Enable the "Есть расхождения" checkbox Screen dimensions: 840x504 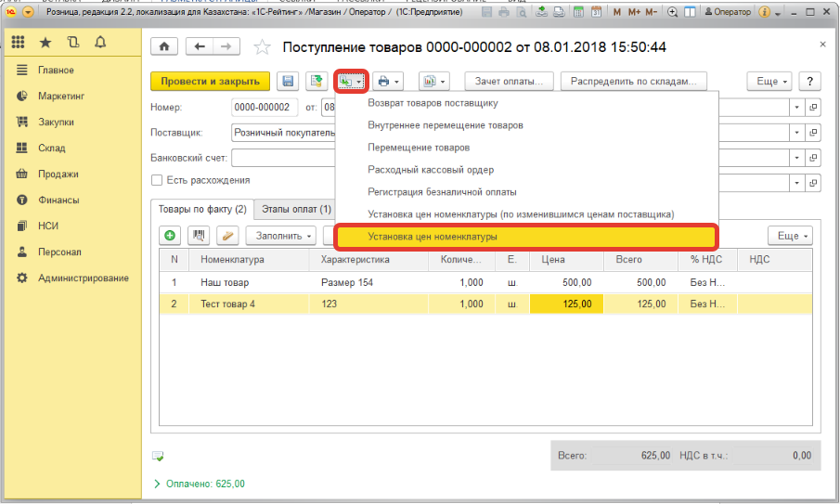point(157,180)
